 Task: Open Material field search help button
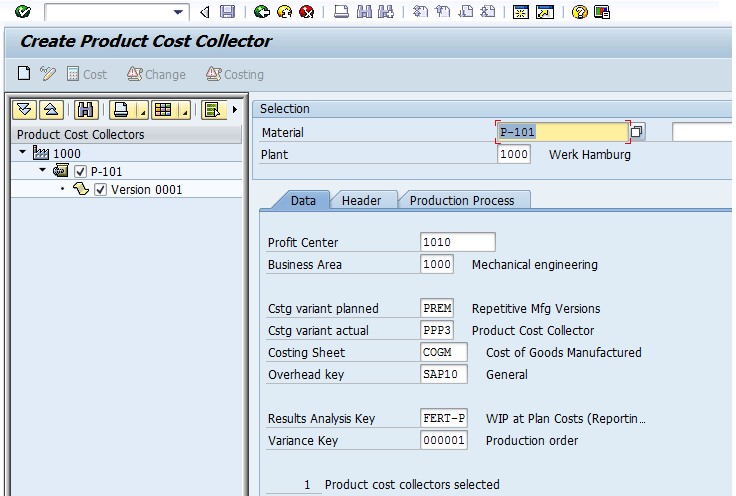point(637,132)
